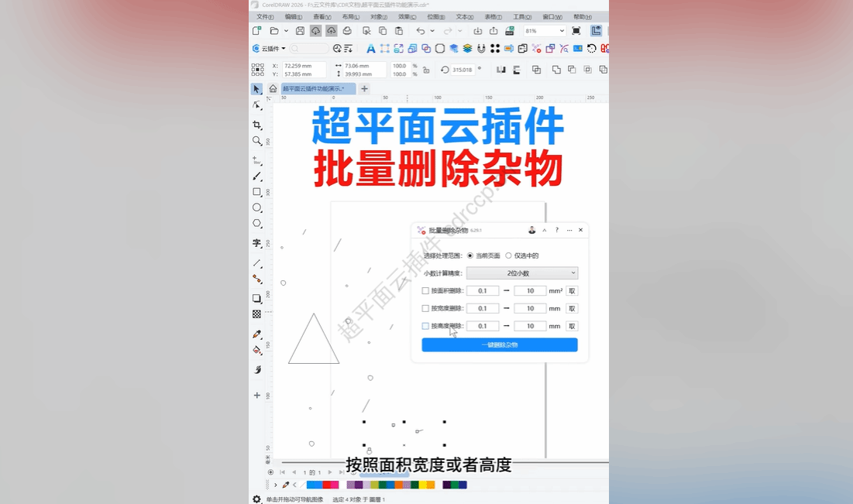Select the Crop tool

pyautogui.click(x=256, y=125)
